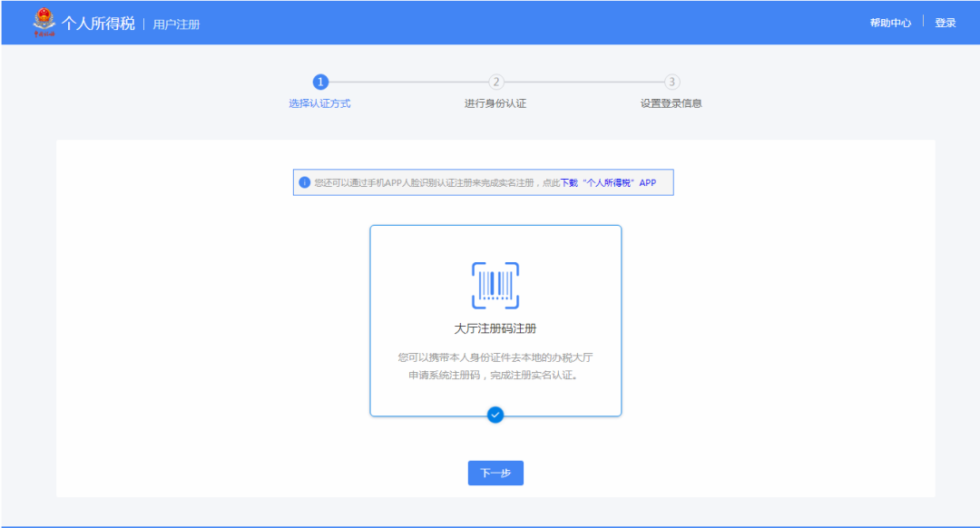The width and height of the screenshot is (980, 528).
Task: Click the 大厅注册码注册 option title
Action: click(495, 328)
